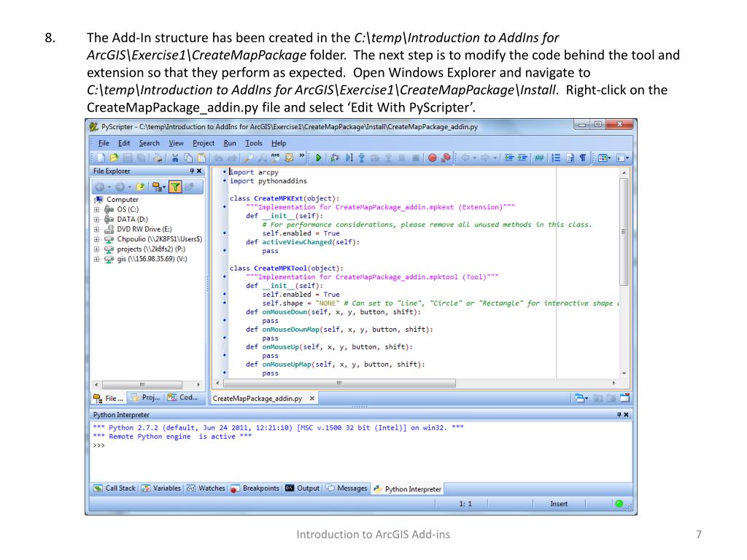Click File Explorer's go up folder icon
This screenshot has width=747, height=560.
(x=140, y=187)
